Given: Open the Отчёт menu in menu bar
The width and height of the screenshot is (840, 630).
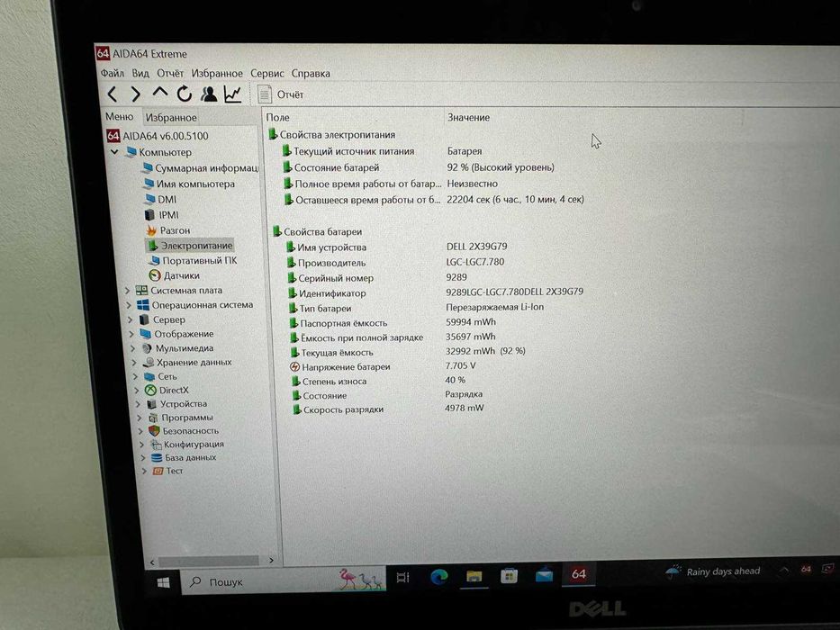Looking at the screenshot, I should (x=170, y=73).
